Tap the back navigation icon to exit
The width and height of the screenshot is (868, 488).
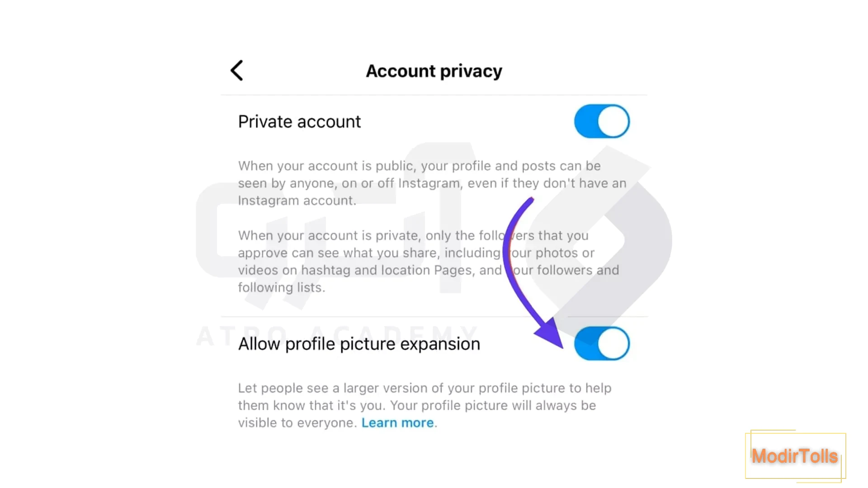click(237, 70)
